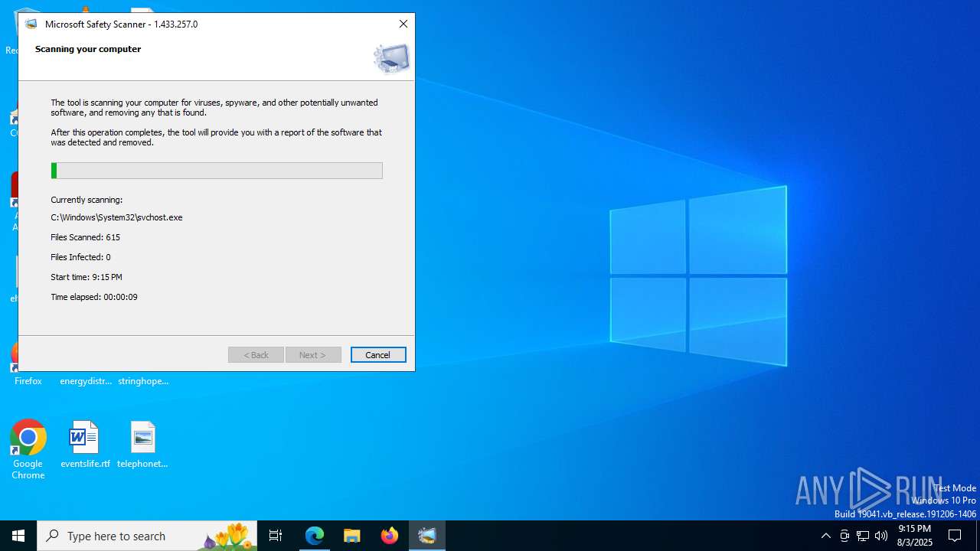Launch Microsoft Edge from the taskbar
This screenshot has width=980, height=551.
coord(315,536)
